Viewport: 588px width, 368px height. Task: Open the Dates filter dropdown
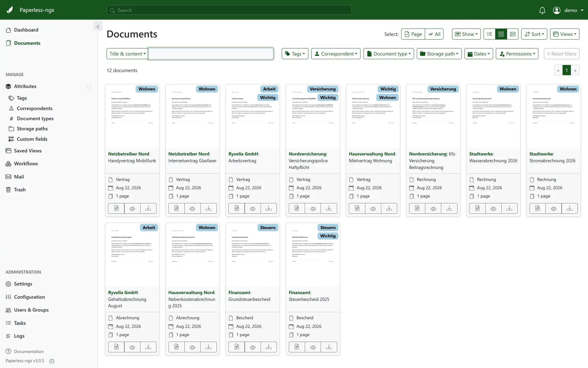(x=479, y=54)
